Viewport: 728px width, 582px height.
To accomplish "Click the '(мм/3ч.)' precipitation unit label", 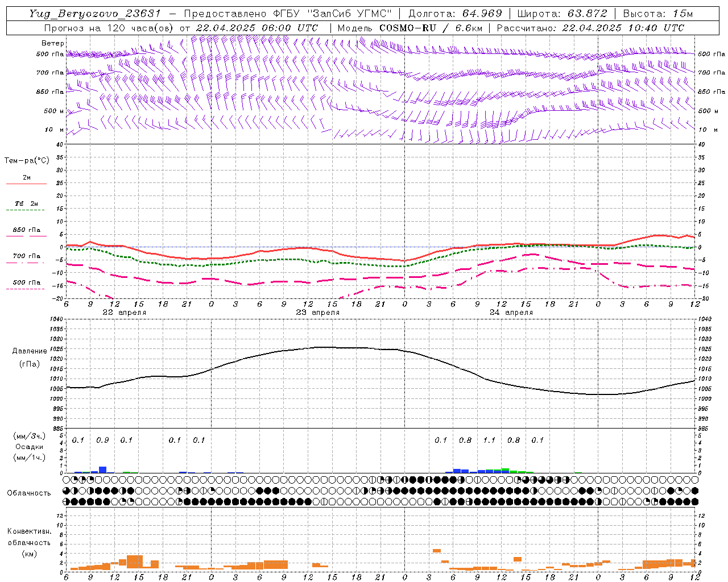I will pos(29,436).
